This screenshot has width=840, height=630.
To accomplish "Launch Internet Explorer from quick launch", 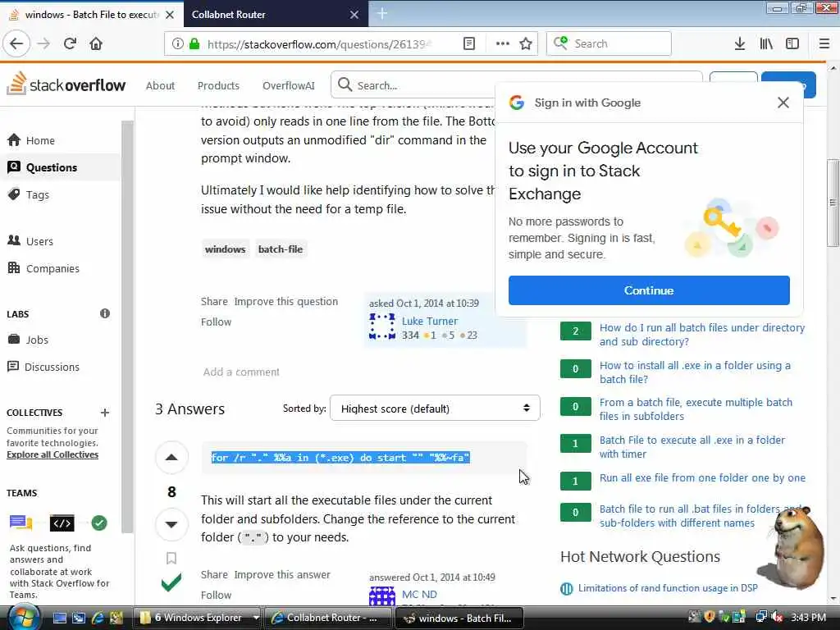I will point(98,618).
